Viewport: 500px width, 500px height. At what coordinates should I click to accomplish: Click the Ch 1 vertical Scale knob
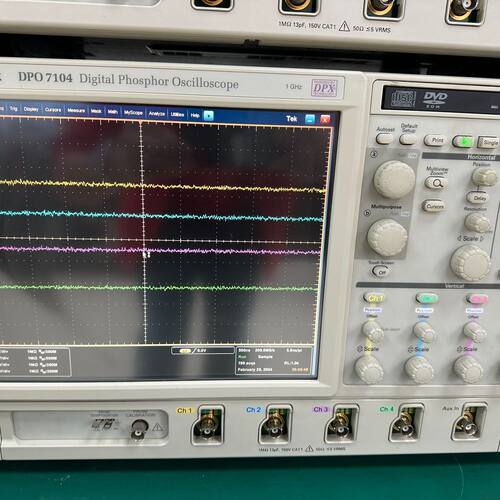pyautogui.click(x=369, y=369)
